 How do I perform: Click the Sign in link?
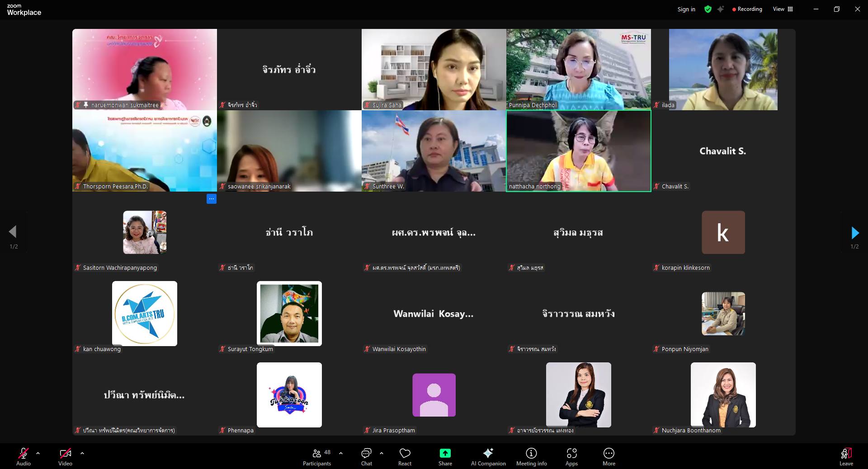coord(686,9)
